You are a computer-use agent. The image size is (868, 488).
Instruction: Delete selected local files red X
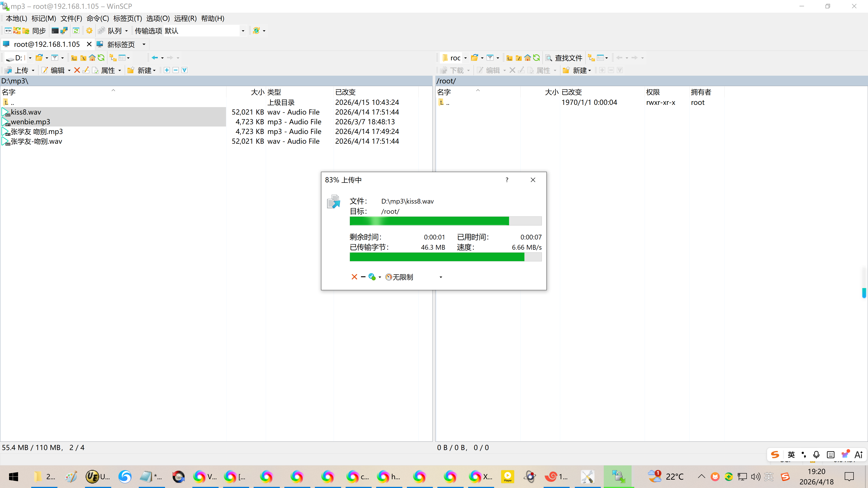77,70
